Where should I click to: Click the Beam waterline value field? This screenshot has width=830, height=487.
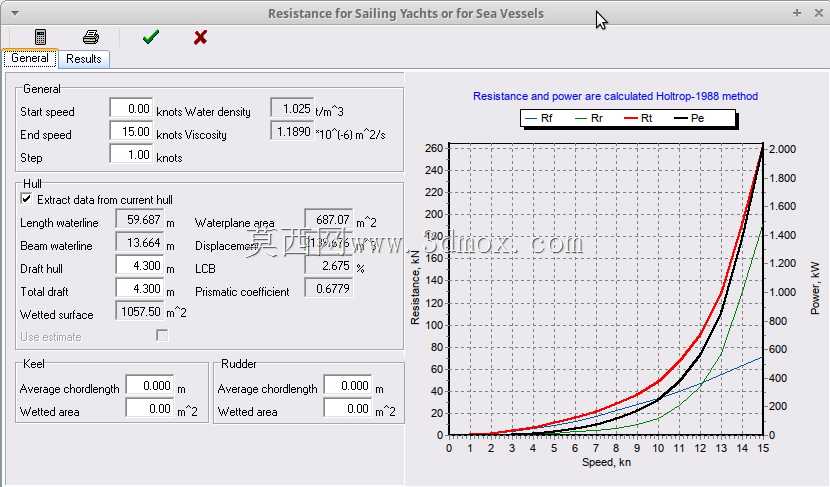coord(140,242)
